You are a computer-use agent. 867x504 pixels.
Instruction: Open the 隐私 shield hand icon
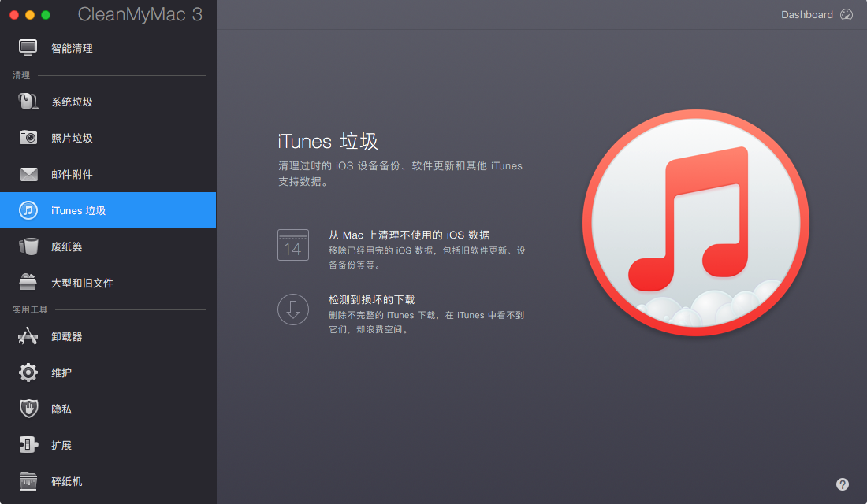point(28,409)
